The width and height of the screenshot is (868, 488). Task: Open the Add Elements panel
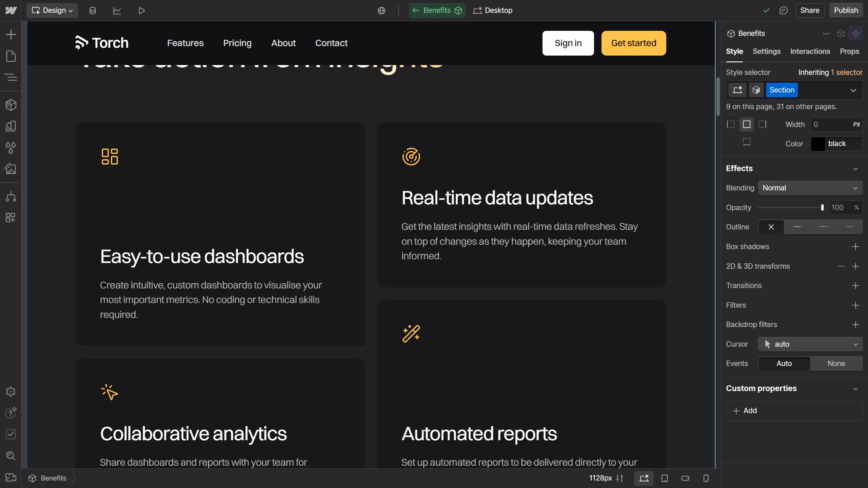click(x=11, y=34)
